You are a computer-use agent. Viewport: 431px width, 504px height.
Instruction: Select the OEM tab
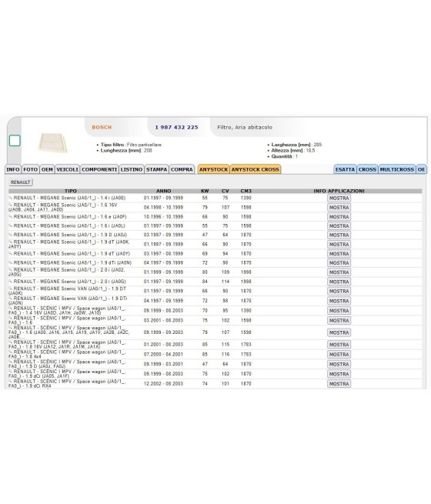point(47,169)
